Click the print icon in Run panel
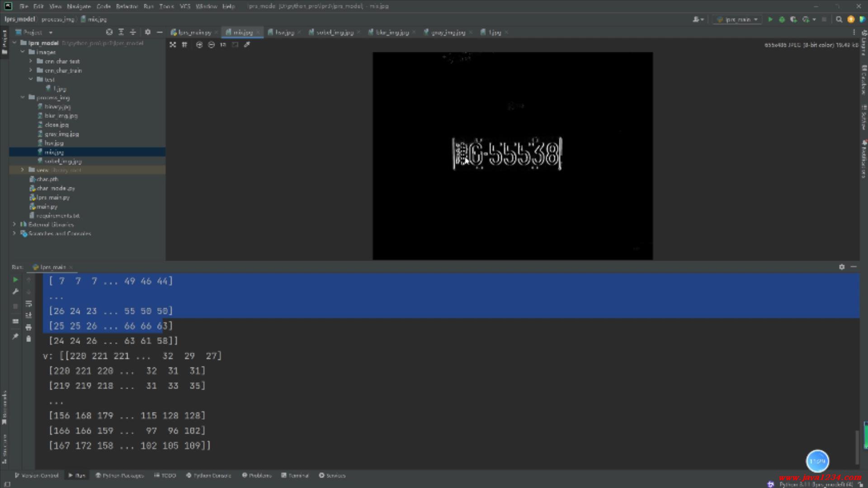 28,327
